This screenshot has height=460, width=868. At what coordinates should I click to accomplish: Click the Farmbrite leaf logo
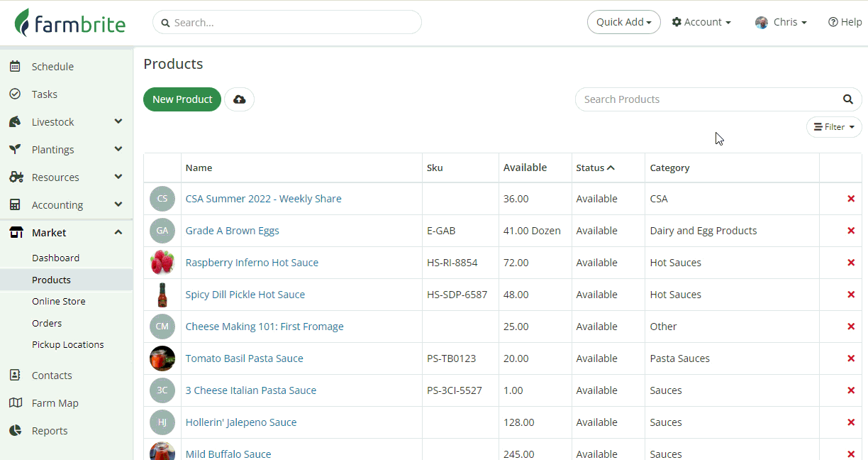coord(23,23)
